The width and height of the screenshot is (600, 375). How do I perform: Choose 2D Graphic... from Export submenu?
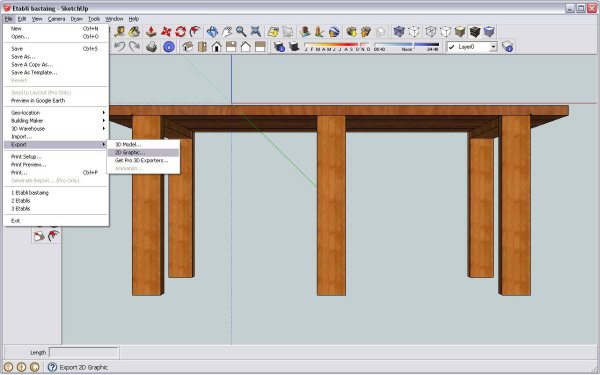click(143, 152)
